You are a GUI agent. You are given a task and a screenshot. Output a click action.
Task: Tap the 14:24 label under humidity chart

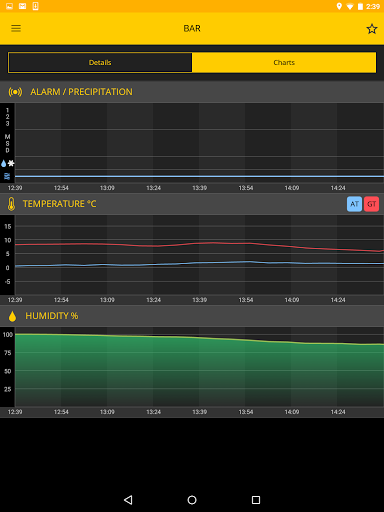tap(338, 412)
